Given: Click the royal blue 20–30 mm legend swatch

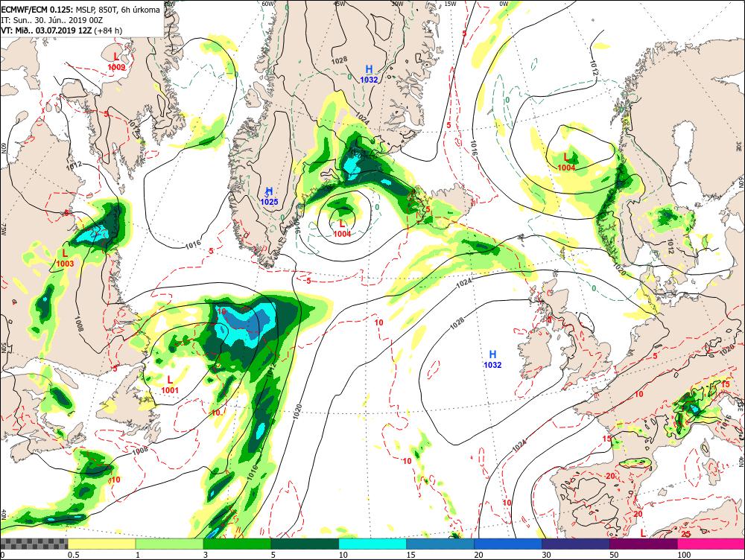Looking at the screenshot, I should click(x=508, y=544).
